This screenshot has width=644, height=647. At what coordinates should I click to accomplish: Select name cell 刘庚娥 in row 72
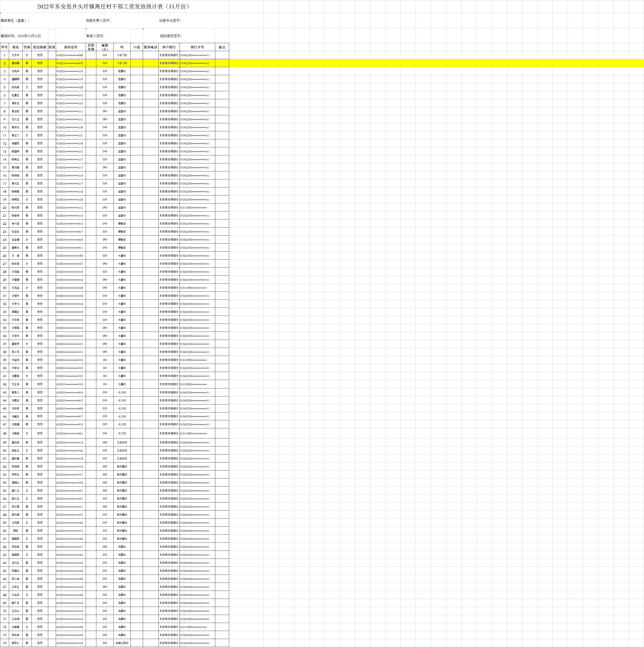click(x=15, y=627)
